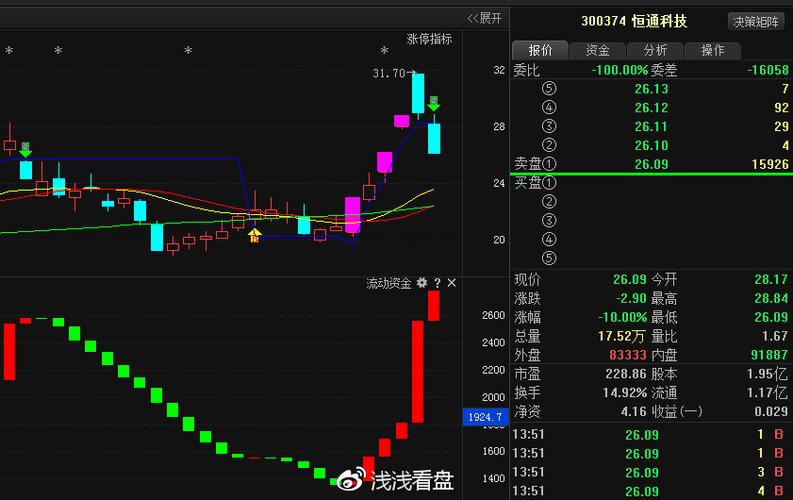The image size is (793, 500).
Task: Click the asterisk marker above the peak candle
Action: (384, 51)
